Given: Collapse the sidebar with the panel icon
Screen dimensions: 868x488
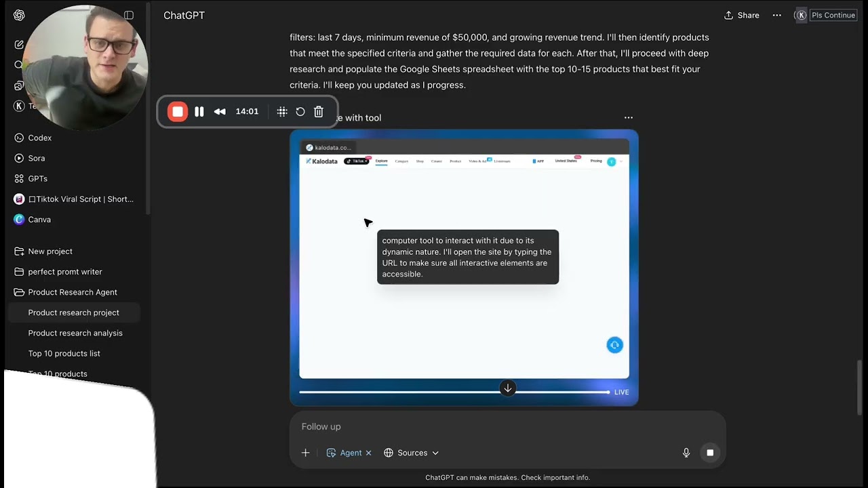Looking at the screenshot, I should pos(129,15).
